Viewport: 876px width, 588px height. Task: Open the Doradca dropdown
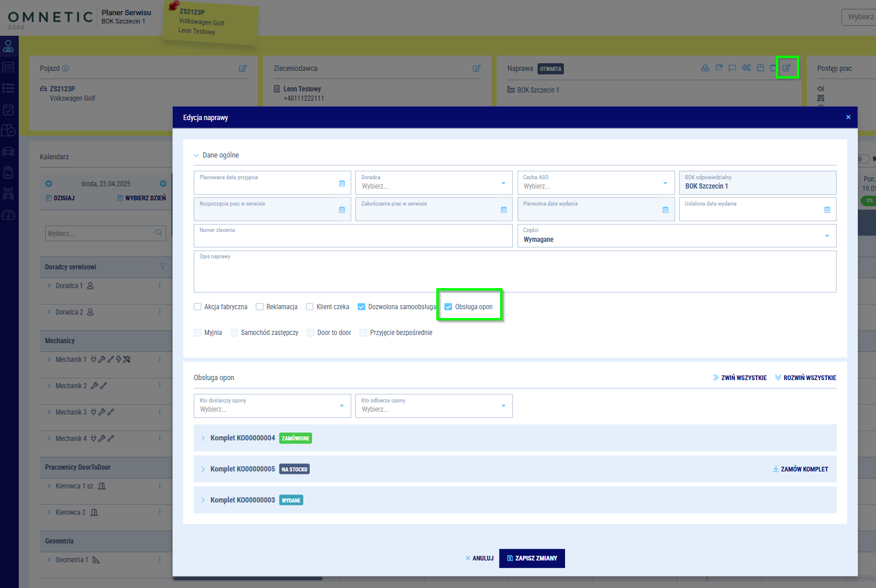[x=433, y=183]
